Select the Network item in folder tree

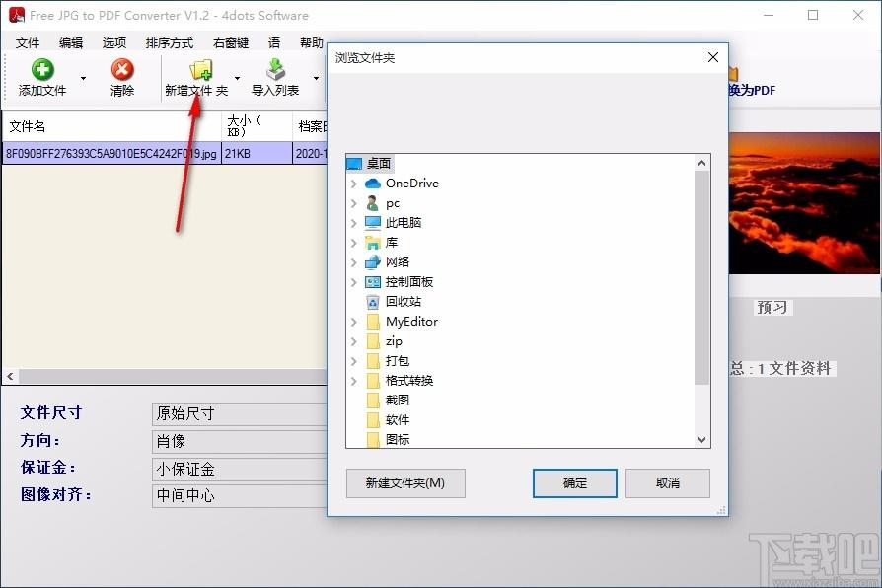397,262
